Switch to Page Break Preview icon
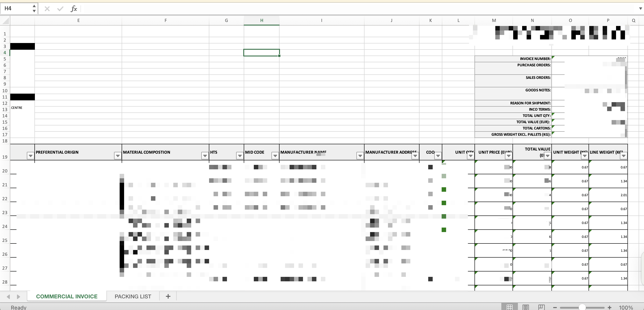 click(x=542, y=307)
